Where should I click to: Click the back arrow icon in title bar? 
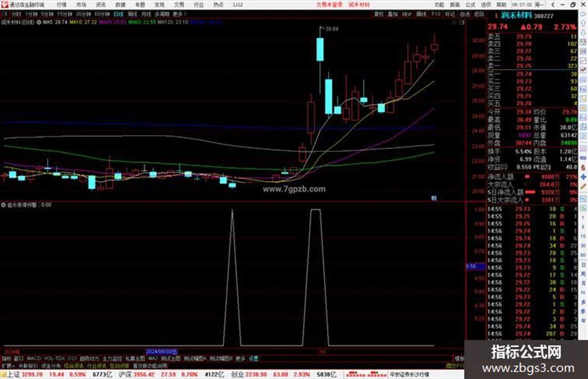553,5
